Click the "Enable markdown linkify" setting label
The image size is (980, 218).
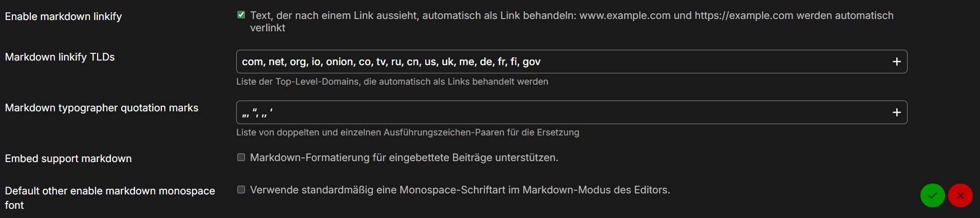(x=63, y=16)
